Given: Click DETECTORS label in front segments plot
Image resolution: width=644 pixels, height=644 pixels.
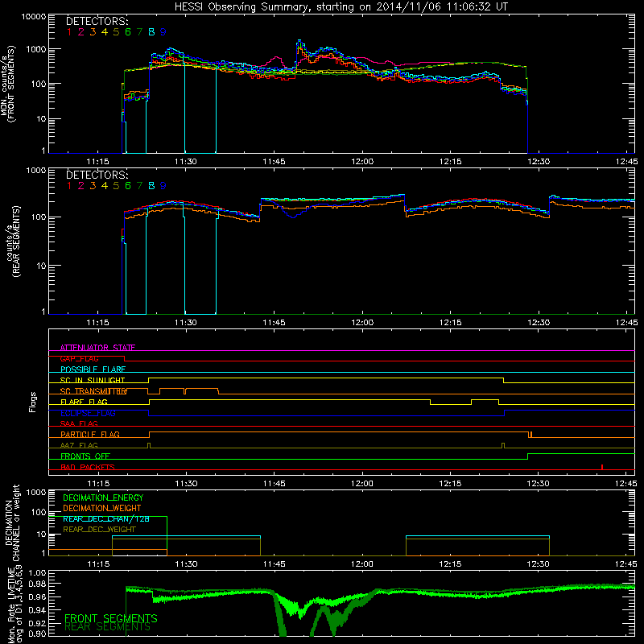Looking at the screenshot, I should tap(97, 21).
